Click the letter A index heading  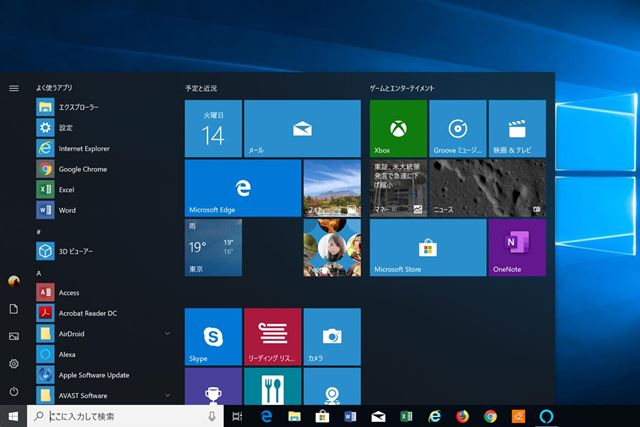[x=39, y=273]
